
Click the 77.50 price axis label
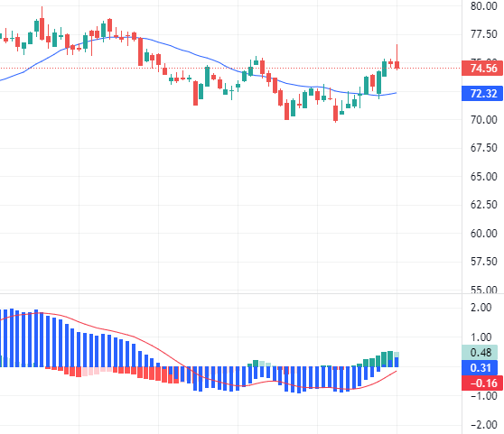point(484,34)
